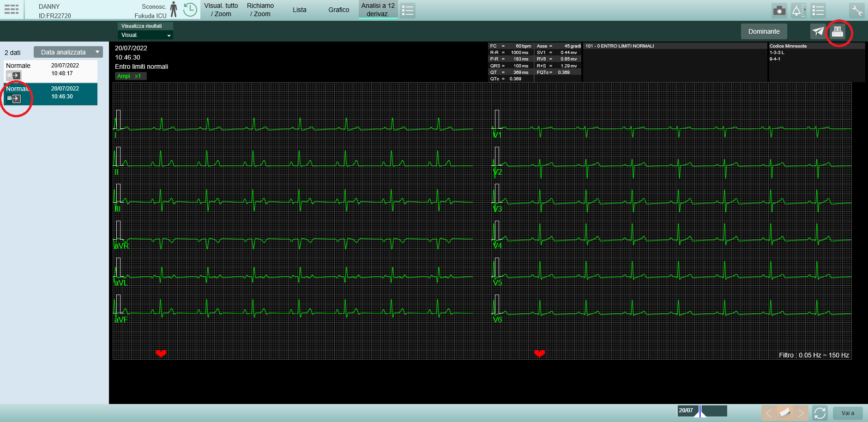Open the main menu grid icon
The width and height of the screenshot is (868, 422).
click(x=12, y=10)
